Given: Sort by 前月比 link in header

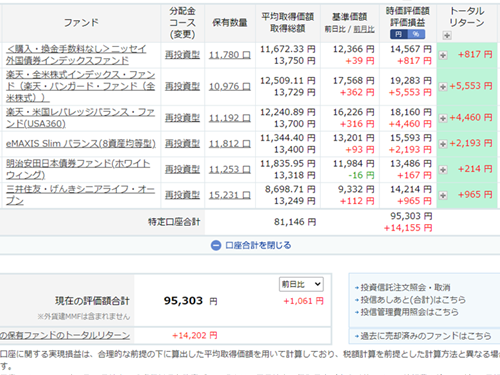Looking at the screenshot, I should tap(364, 29).
